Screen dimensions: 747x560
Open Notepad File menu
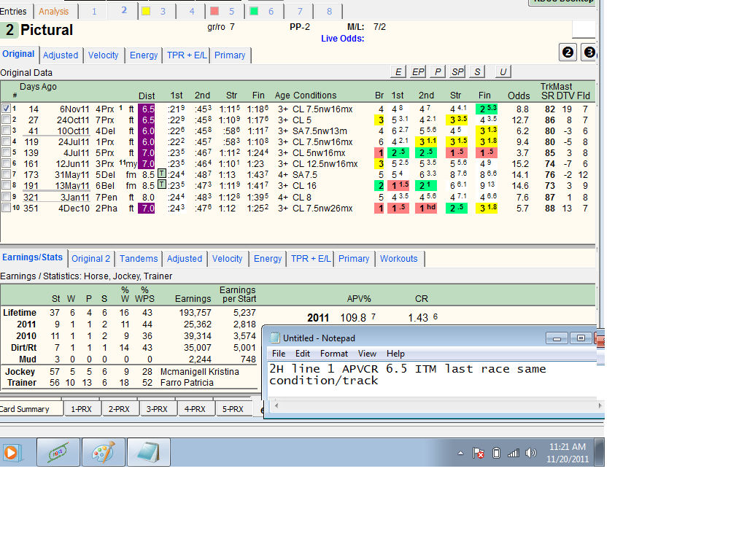click(x=279, y=354)
